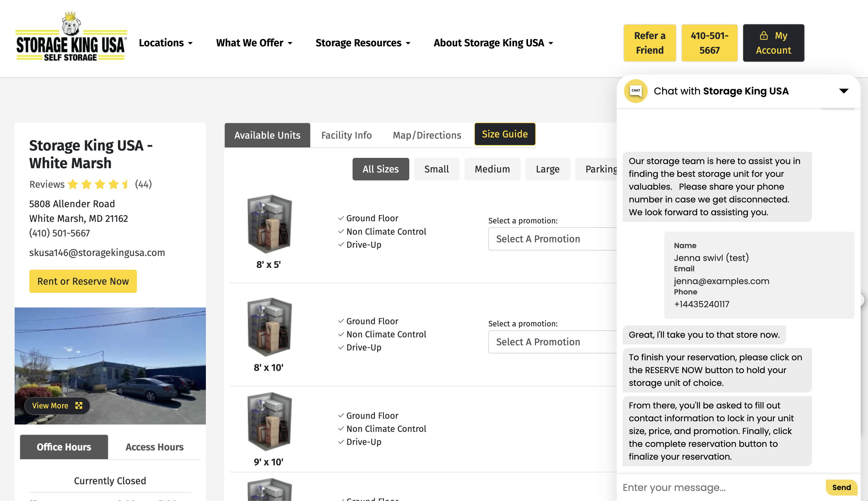Click the Rent or Reserve Now button
The image size is (868, 501).
click(83, 281)
